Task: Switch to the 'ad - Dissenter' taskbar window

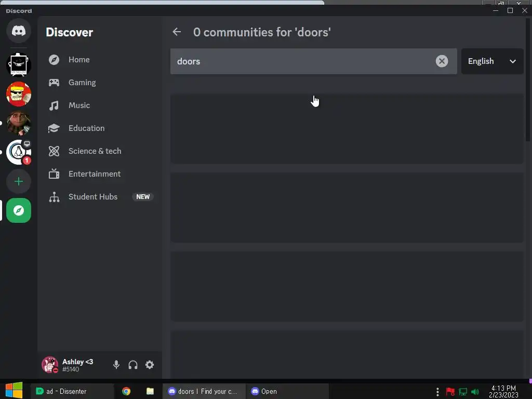Action: click(x=72, y=391)
